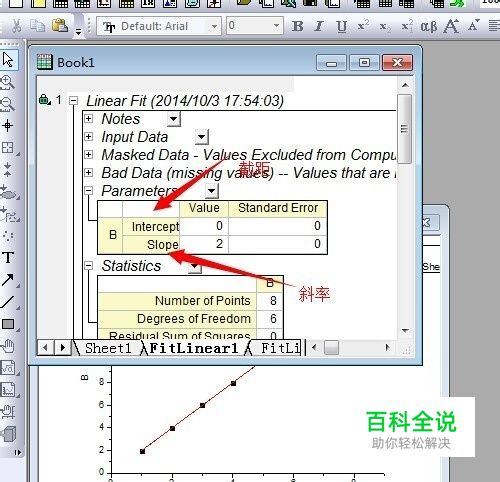Switch to the Sheet1 tab
The height and width of the screenshot is (482, 500).
click(108, 348)
